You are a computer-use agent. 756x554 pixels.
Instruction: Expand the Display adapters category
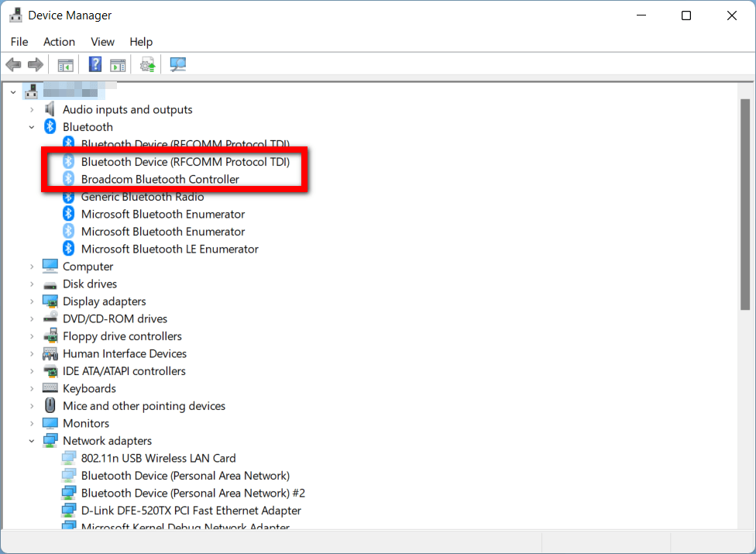32,301
